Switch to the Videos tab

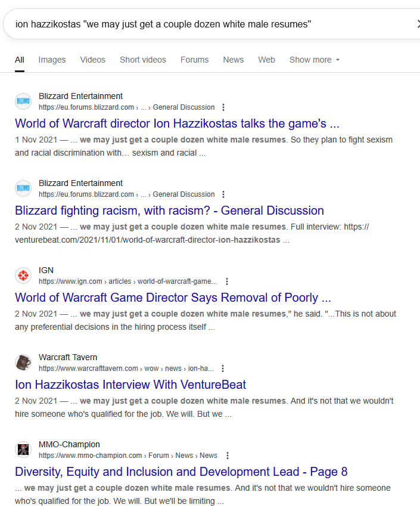(x=93, y=60)
